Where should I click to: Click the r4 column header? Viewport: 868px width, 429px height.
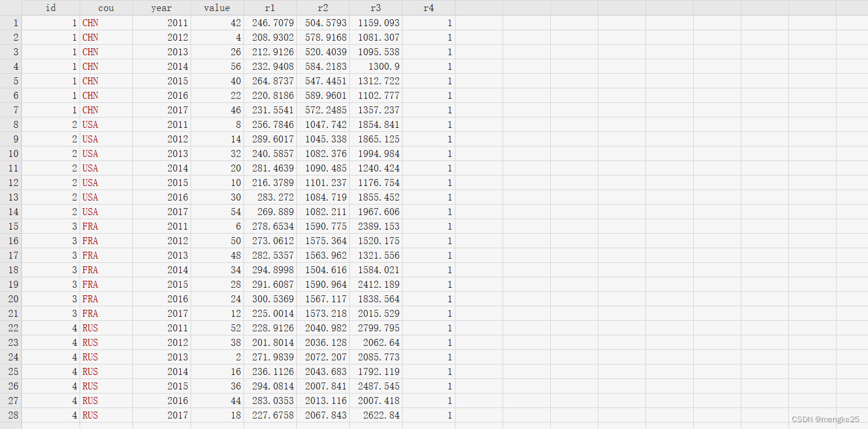[429, 8]
